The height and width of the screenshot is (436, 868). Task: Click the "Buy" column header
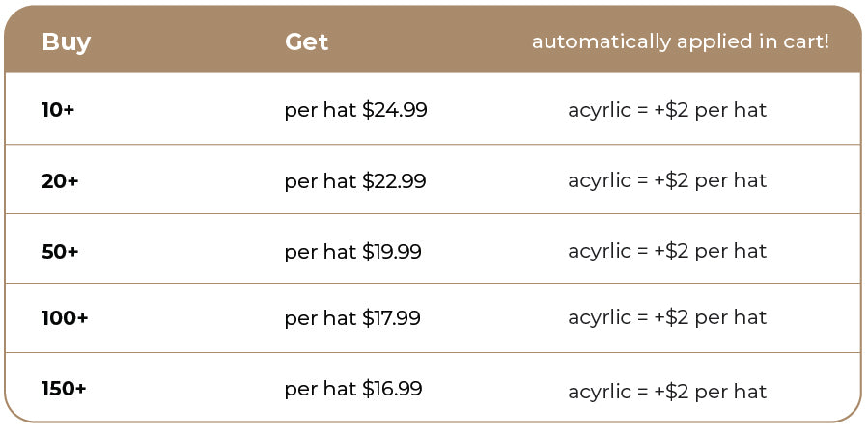point(66,42)
